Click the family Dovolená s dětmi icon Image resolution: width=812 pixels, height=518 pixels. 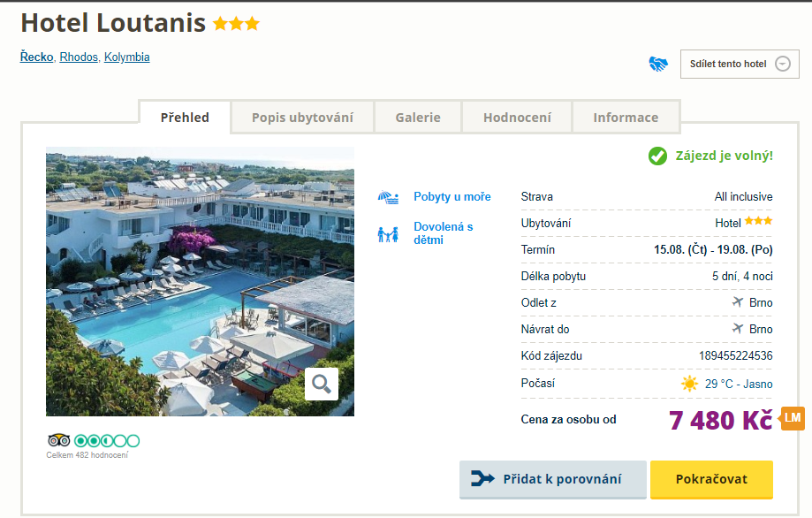388,234
